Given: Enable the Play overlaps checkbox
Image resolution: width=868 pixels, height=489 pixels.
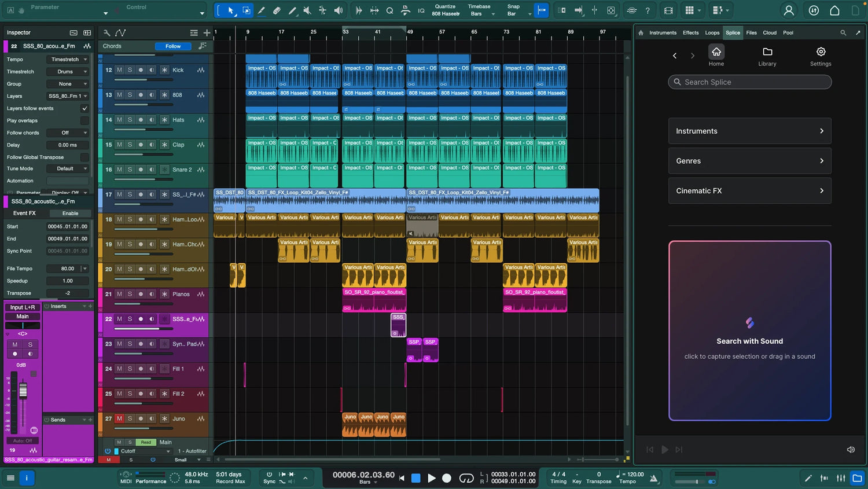Looking at the screenshot, I should pos(84,120).
